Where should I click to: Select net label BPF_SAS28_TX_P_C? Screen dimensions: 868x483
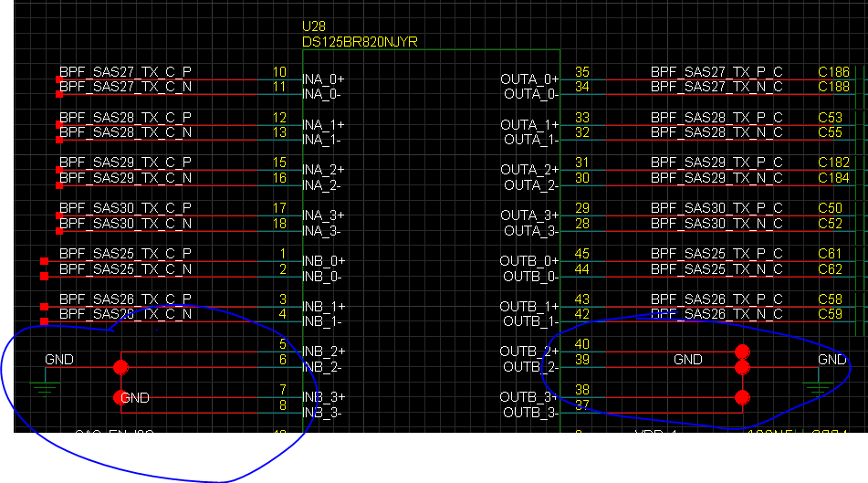pos(716,118)
